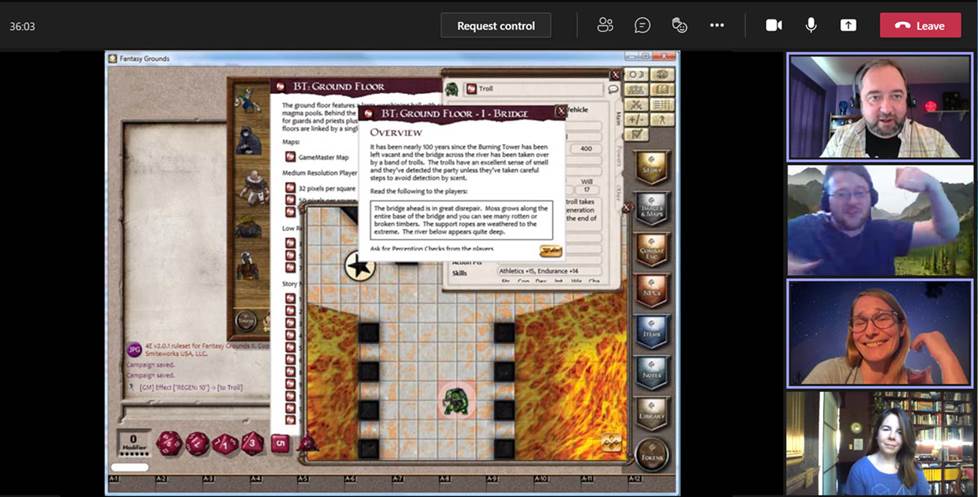Open the Story sidebar button
This screenshot has width=978, height=497.
tap(651, 166)
